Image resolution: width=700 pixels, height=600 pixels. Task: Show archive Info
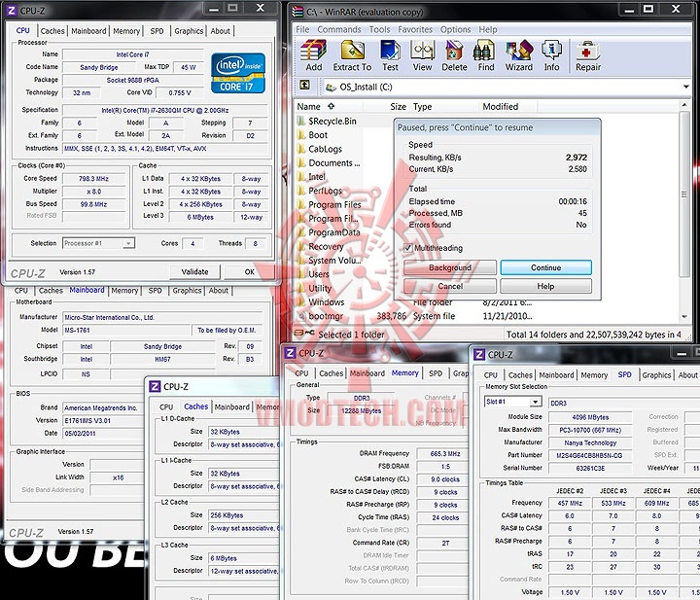coord(551,55)
